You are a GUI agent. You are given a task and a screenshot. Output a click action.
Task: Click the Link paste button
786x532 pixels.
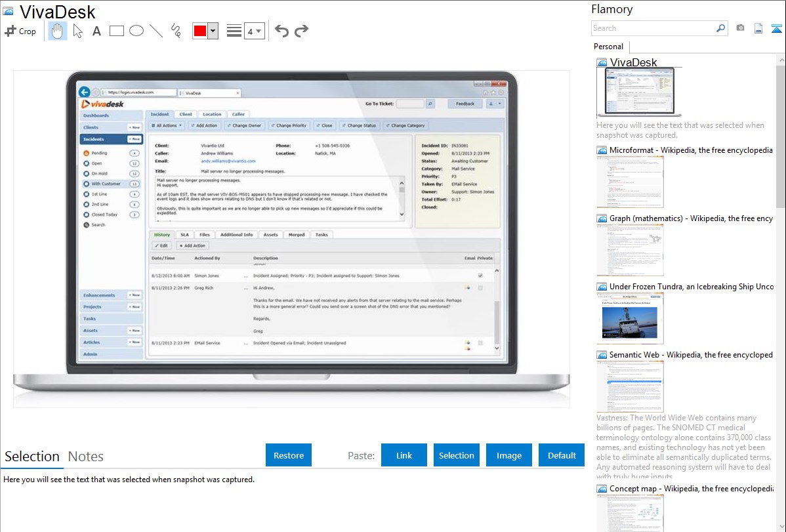click(404, 455)
